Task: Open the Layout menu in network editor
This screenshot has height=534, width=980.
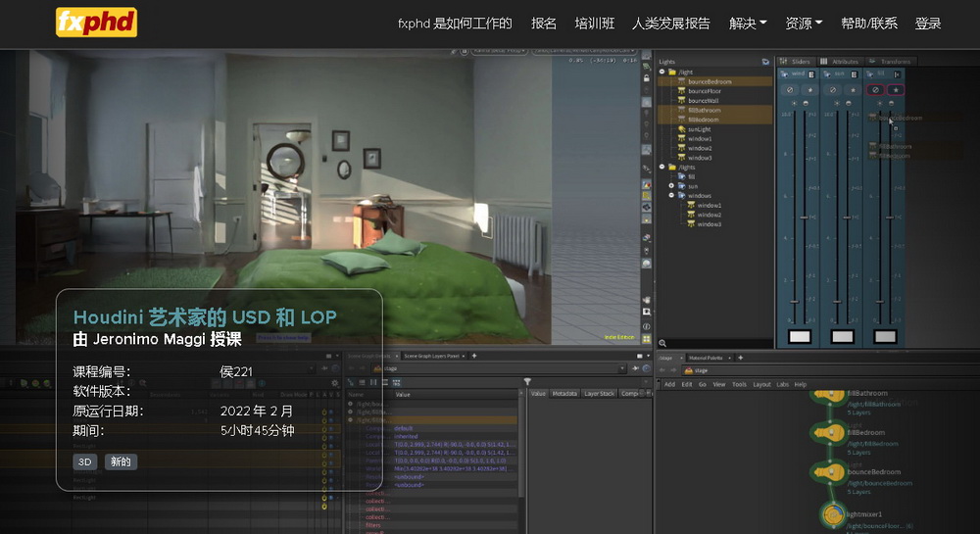Action: click(x=761, y=385)
